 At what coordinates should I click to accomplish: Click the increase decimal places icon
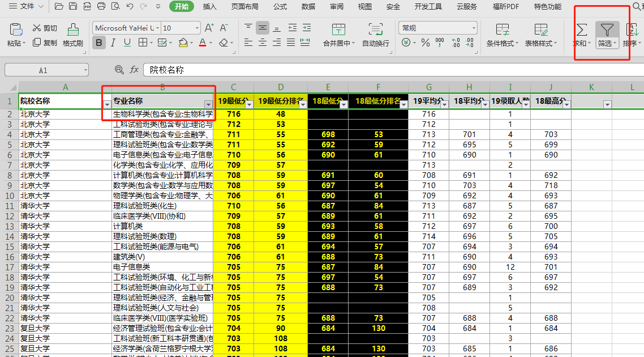click(x=454, y=42)
